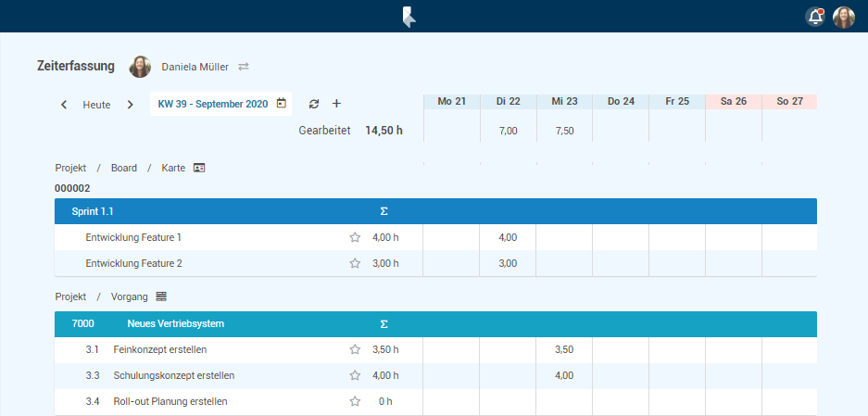Toggle favorite star for Feinkonzept erstellen
Image resolution: width=868 pixels, height=416 pixels.
(354, 349)
